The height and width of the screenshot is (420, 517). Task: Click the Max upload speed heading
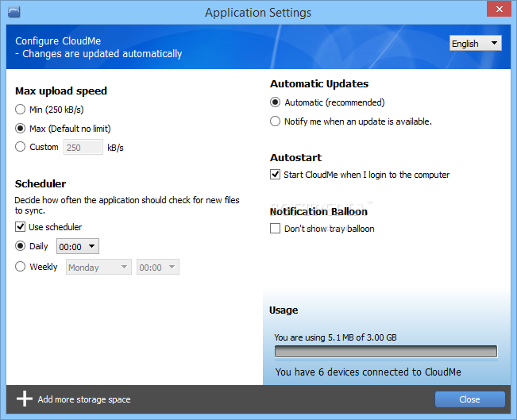(x=61, y=91)
